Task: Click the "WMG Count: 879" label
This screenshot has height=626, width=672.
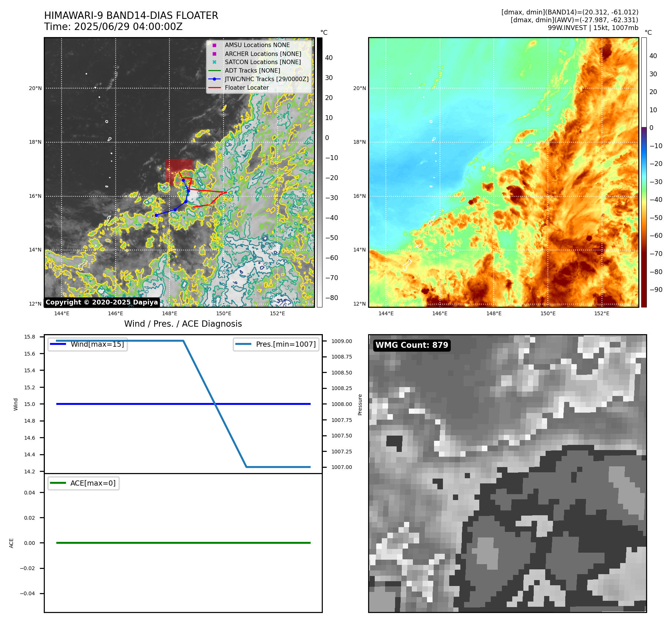Action: tap(412, 345)
